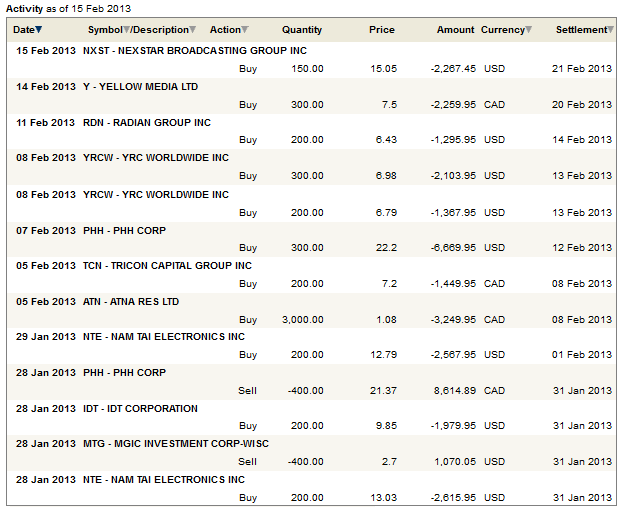Click the 3,000.00 quantity for ATN
Screen dimensions: 625x513
coord(301,320)
